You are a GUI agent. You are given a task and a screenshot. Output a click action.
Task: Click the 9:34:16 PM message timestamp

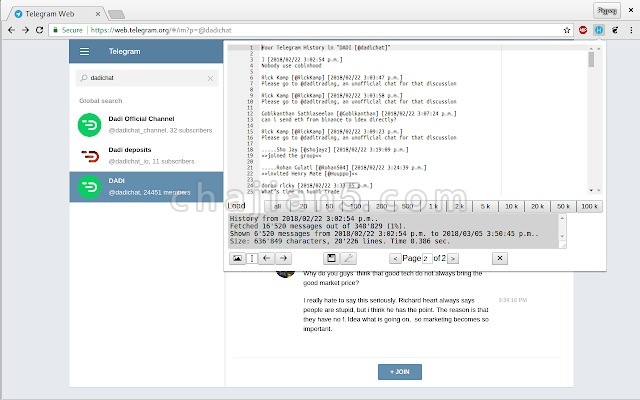[x=513, y=300]
